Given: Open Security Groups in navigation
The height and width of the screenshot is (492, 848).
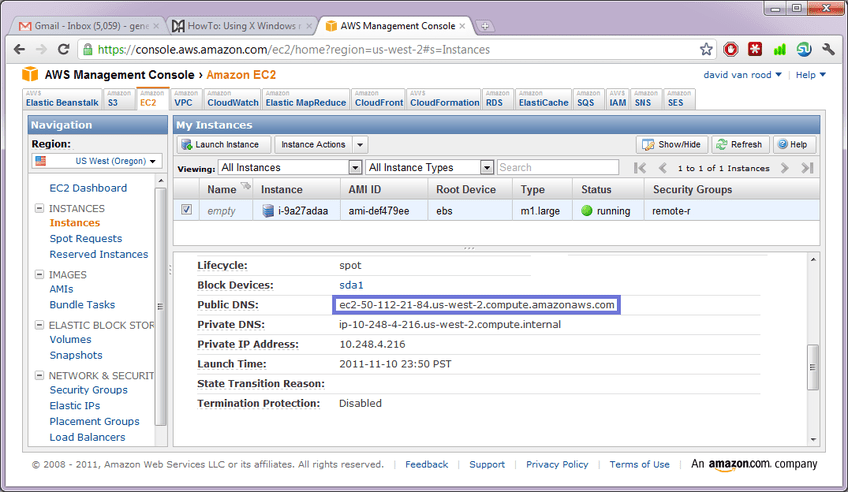Looking at the screenshot, I should (x=89, y=390).
